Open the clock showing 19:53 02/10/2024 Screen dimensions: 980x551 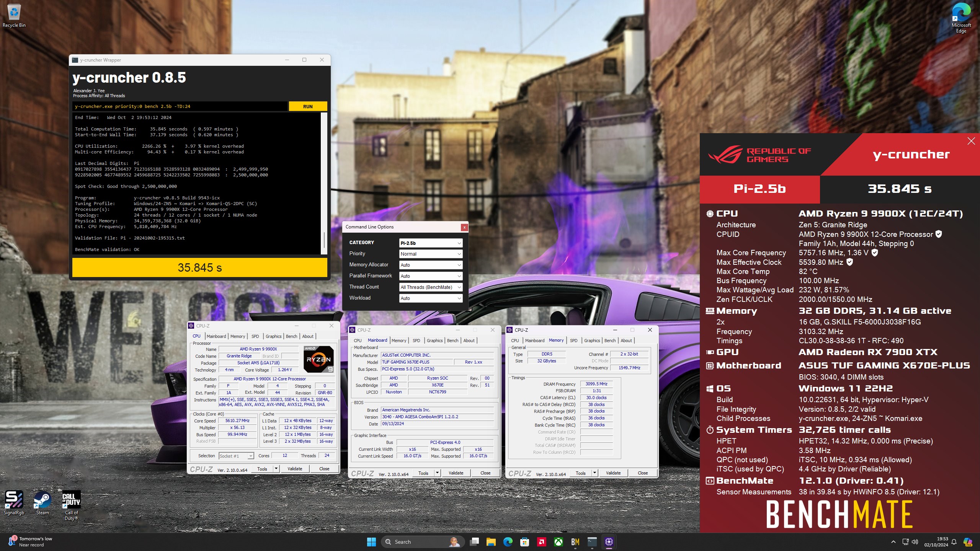[936, 542]
